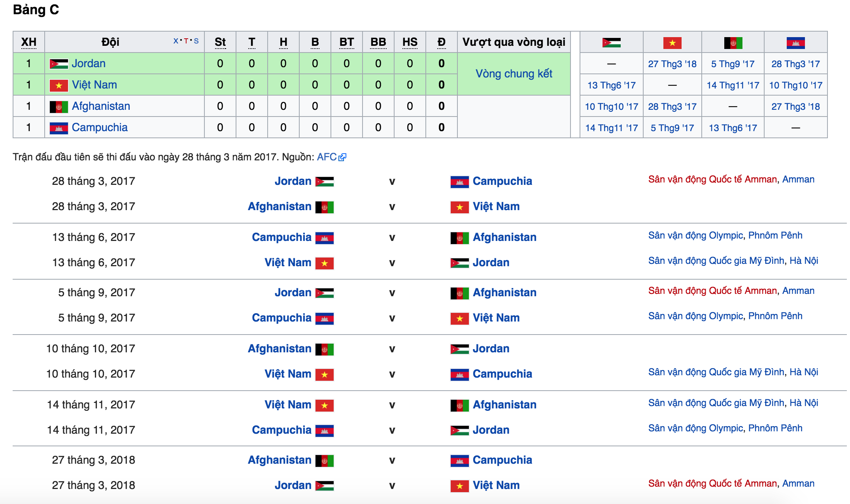Click the T talk template link

186,41
